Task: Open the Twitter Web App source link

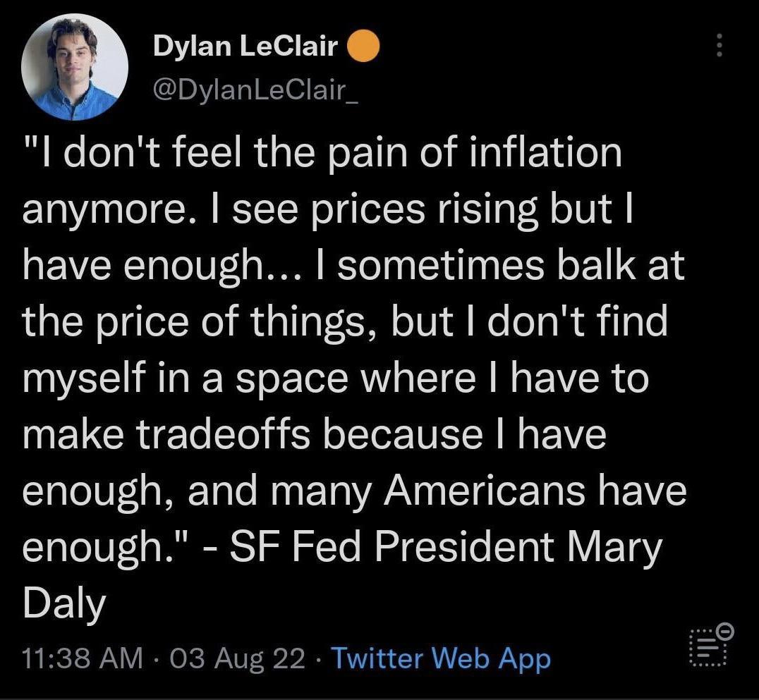Action: tap(439, 658)
